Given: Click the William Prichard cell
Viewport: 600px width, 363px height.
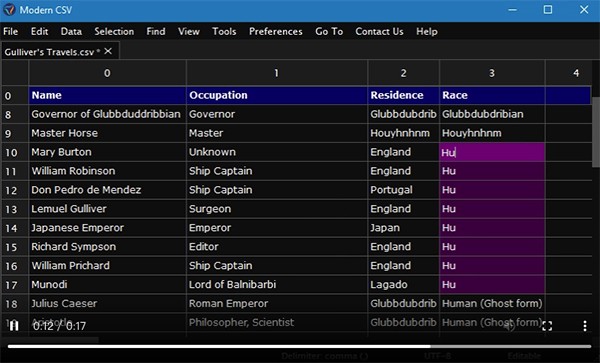Looking at the screenshot, I should pos(107,266).
